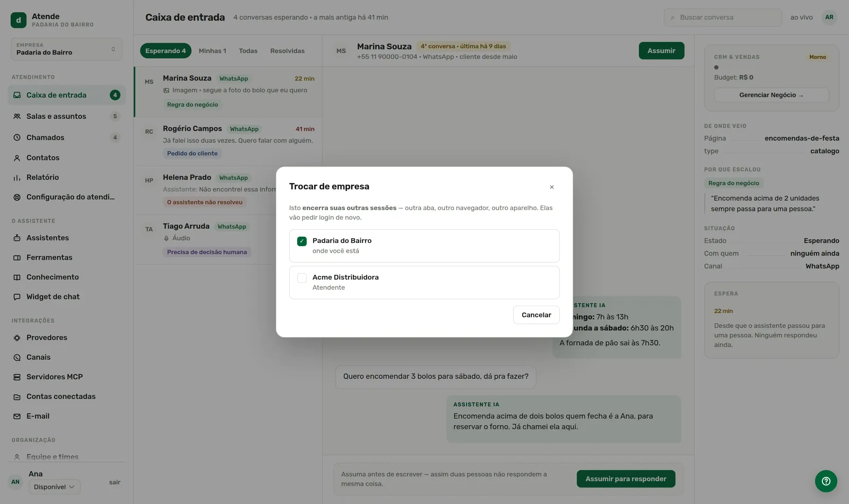Click the Contas conectadas icon
Viewport: 849px width, 504px height.
click(x=17, y=396)
